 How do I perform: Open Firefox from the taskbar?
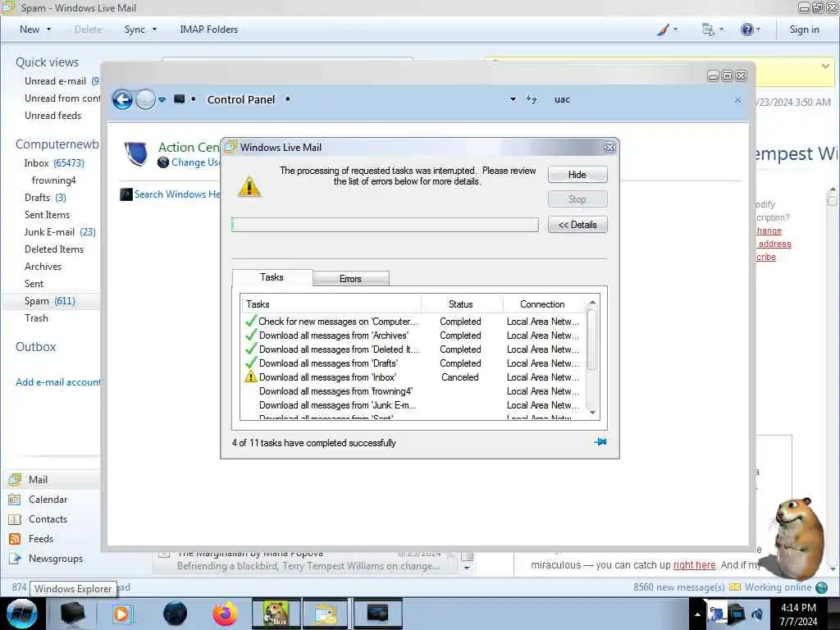pyautogui.click(x=225, y=614)
